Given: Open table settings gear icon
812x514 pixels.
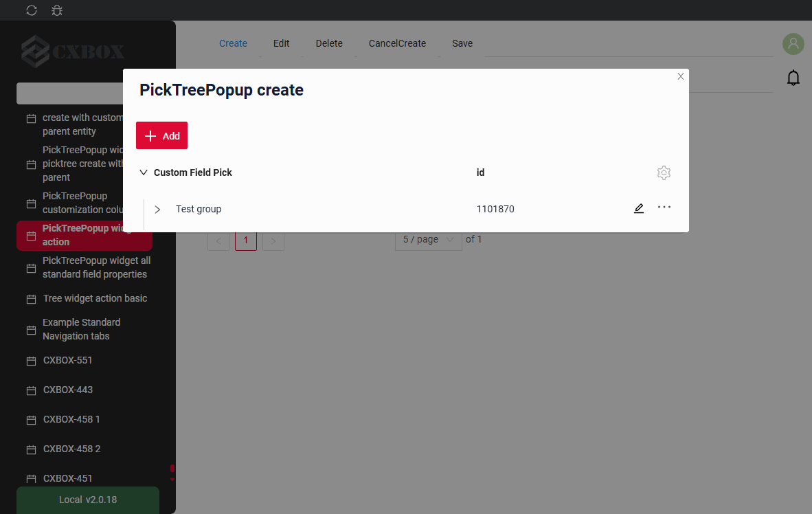Looking at the screenshot, I should tap(664, 172).
